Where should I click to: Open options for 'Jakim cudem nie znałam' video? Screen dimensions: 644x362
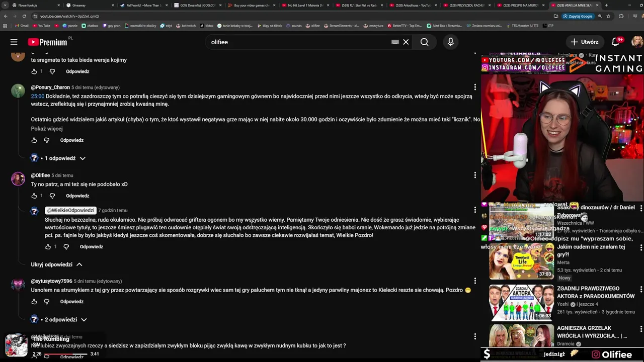[x=641, y=248]
